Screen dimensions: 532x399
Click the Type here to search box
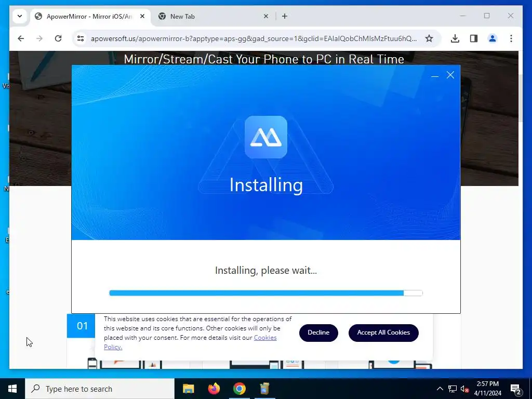pyautogui.click(x=100, y=389)
